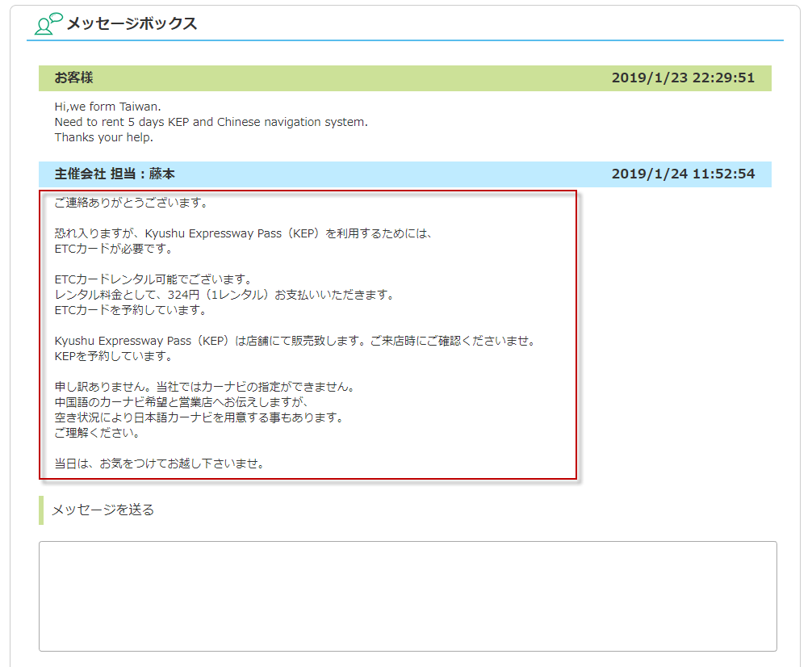Click the メッセージを送る section heading

(103, 510)
